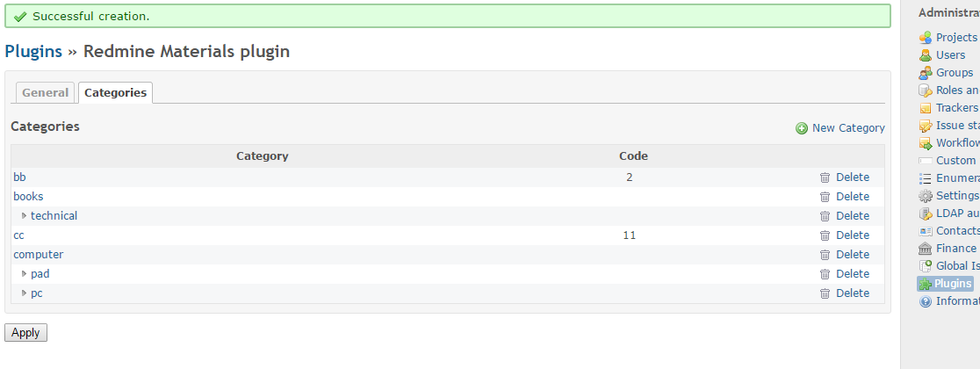This screenshot has height=369, width=980.
Task: Click trash icon in the bb row
Action: [825, 177]
